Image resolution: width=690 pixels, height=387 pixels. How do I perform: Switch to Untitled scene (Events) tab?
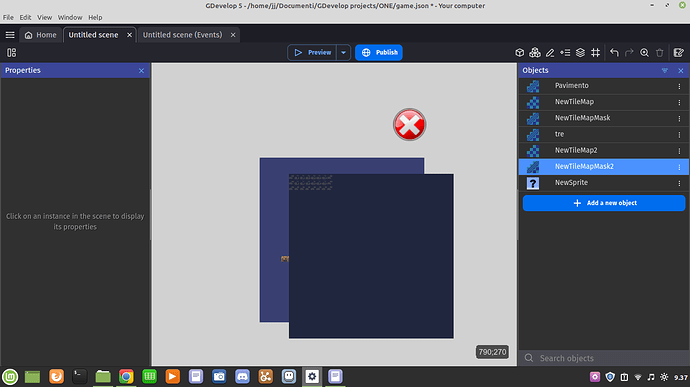coord(182,35)
